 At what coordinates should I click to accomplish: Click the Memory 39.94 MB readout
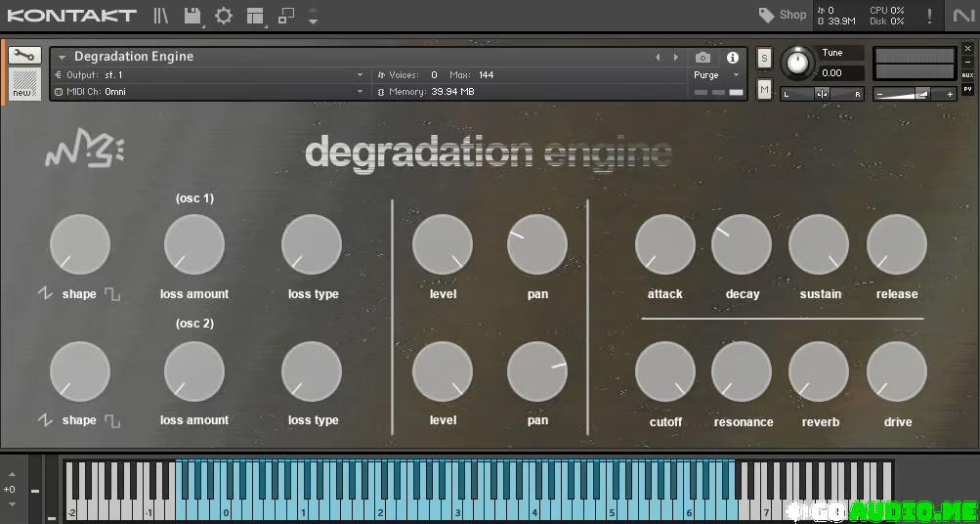point(452,92)
